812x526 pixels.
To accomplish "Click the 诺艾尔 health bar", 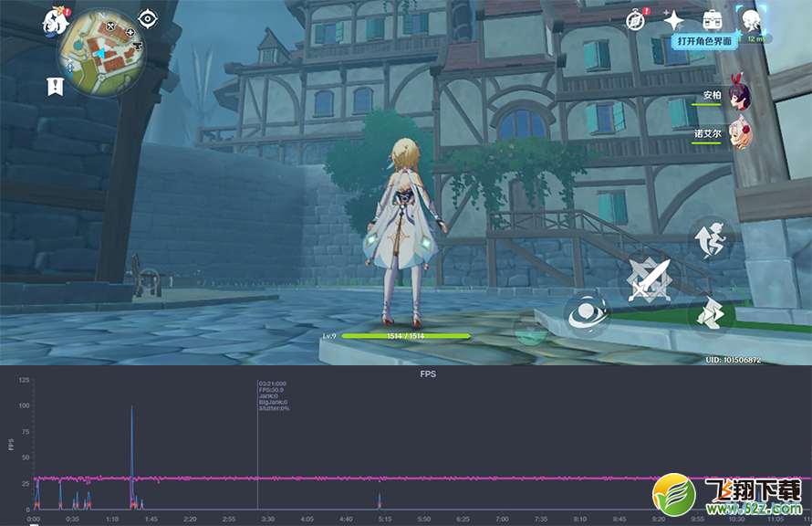I will pos(706,143).
